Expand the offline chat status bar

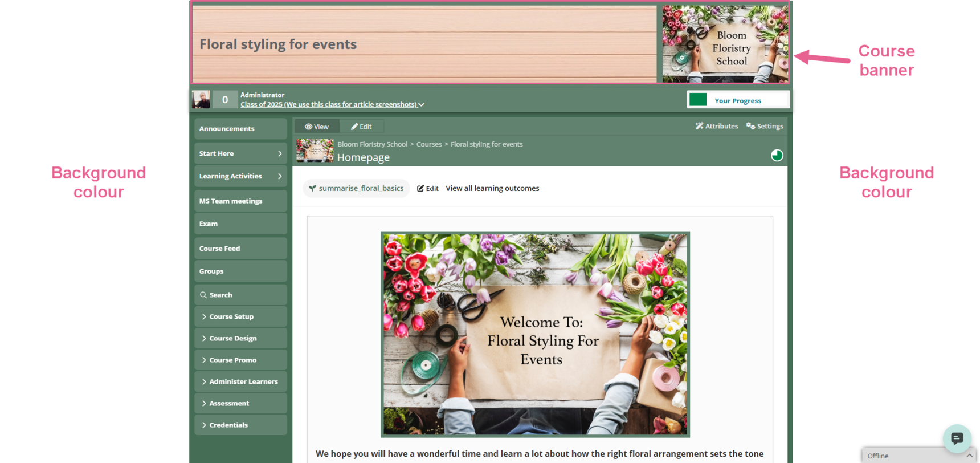click(x=969, y=456)
